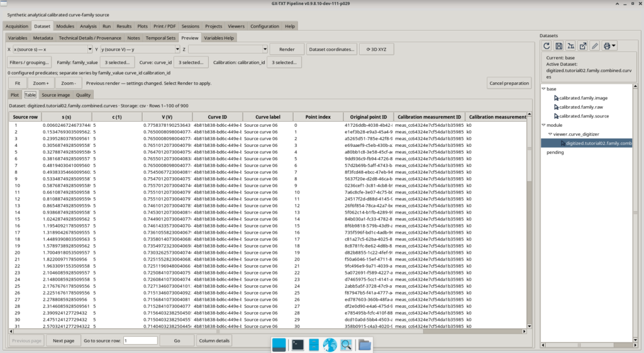Image resolution: width=644 pixels, height=353 pixels.
Task: Collapse the viewer.curve_digitizer tree node
Action: pos(550,134)
